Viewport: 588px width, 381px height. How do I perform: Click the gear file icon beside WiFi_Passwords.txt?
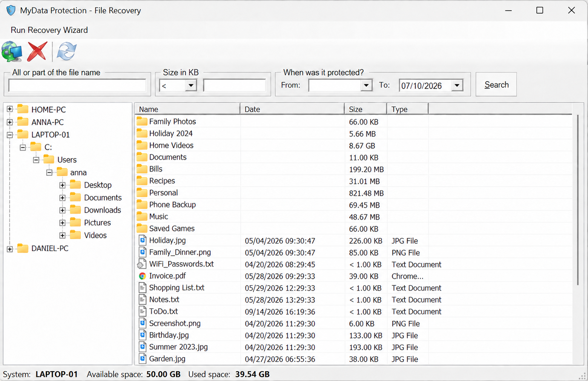pyautogui.click(x=142, y=264)
